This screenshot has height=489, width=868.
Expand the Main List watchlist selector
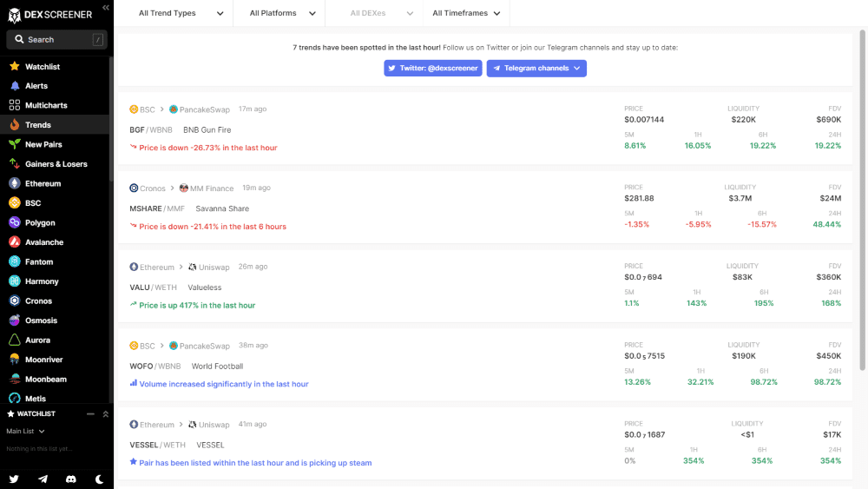click(x=25, y=431)
